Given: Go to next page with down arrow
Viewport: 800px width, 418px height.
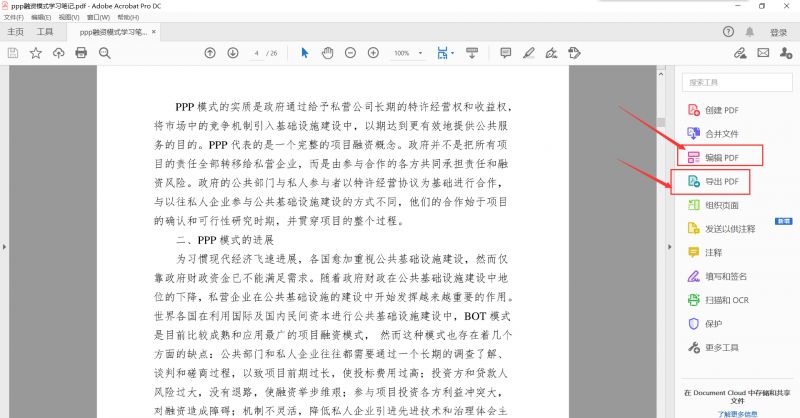Looking at the screenshot, I should (x=232, y=53).
